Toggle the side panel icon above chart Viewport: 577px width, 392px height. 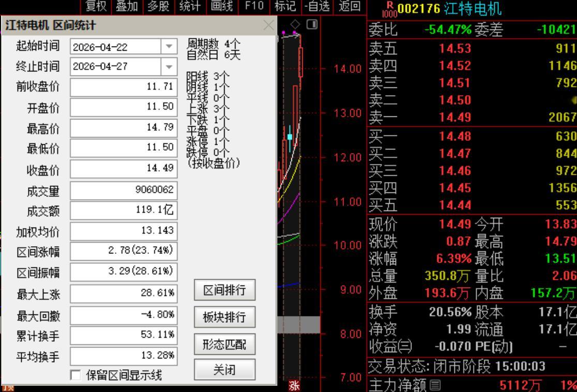click(312, 25)
